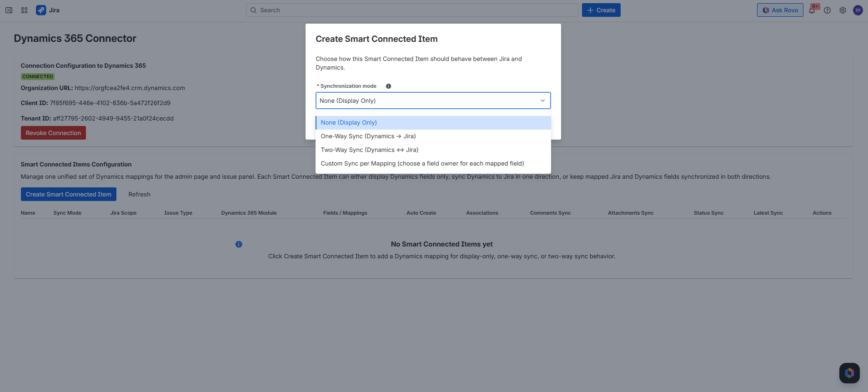Click the Actions column header

tap(822, 213)
